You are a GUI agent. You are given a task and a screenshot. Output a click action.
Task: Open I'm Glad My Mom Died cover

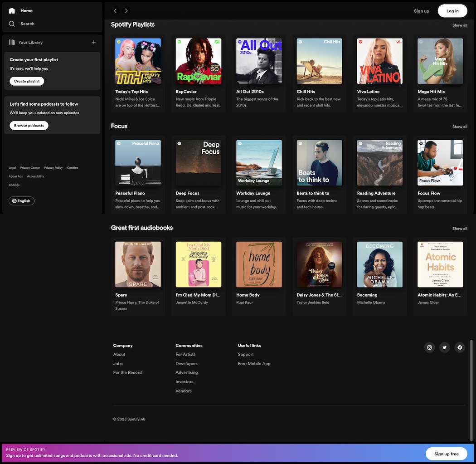coord(199,264)
